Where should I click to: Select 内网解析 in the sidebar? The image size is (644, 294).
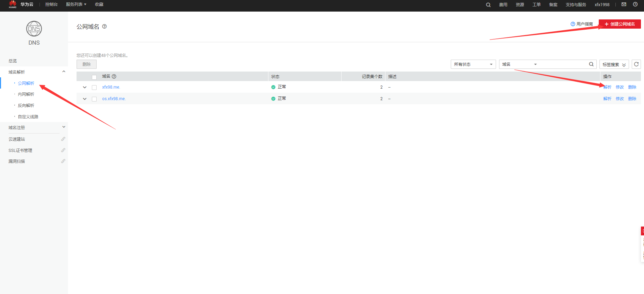tap(26, 94)
